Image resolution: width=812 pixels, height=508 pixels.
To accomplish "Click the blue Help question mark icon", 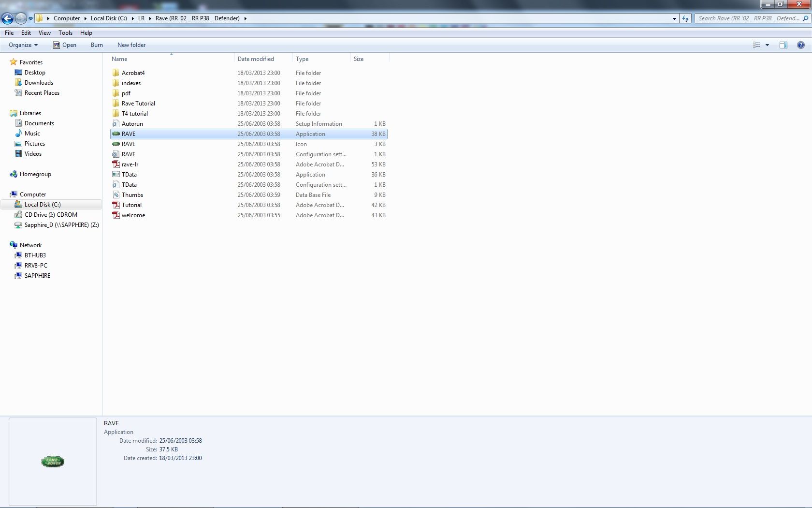I will pos(801,45).
